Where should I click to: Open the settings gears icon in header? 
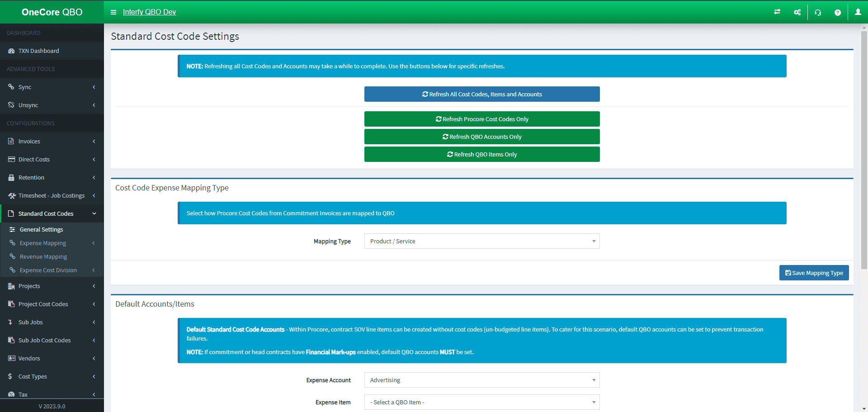797,12
